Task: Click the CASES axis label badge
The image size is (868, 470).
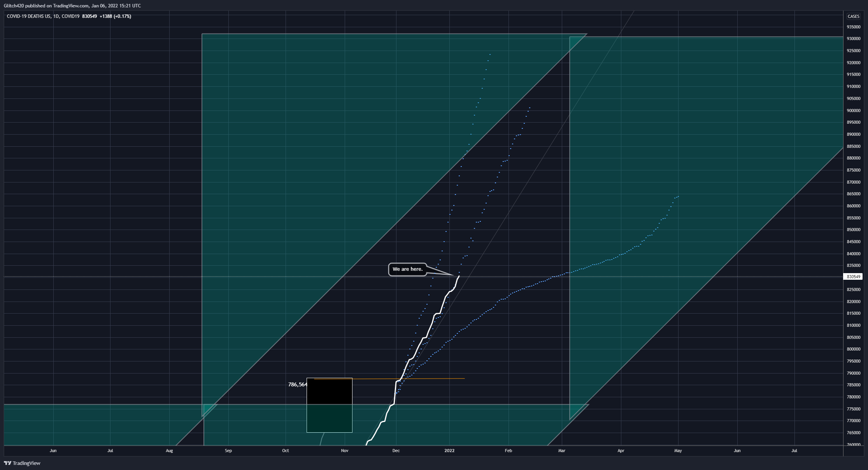Action: tap(853, 16)
